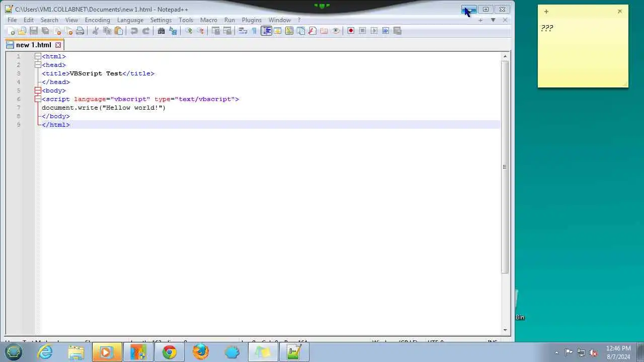The image size is (644, 362).
Task: Click the Close All toolbar icon
Action: [68, 31]
